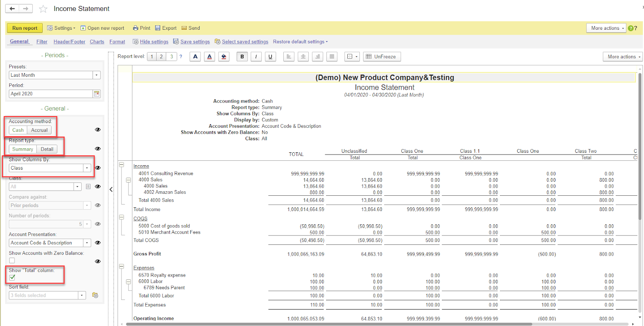This screenshot has width=644, height=326.
Task: Apply underline formatting
Action: (270, 57)
